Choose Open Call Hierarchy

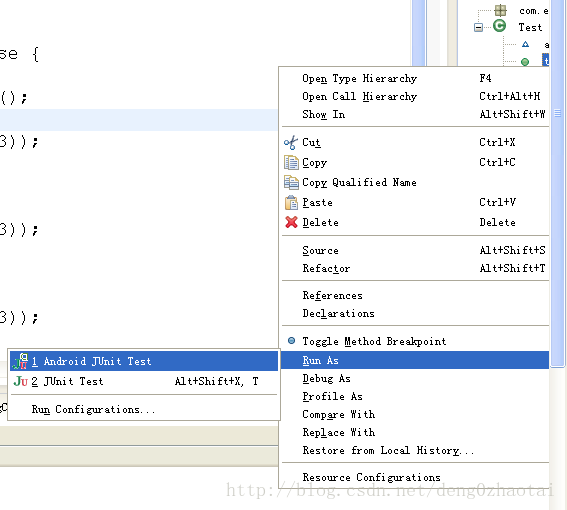tap(415, 97)
